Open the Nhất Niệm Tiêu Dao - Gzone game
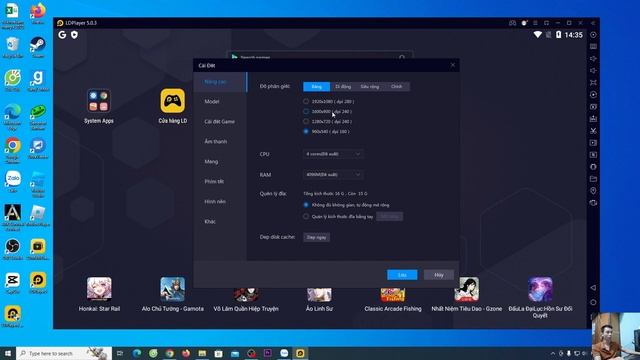 point(467,289)
